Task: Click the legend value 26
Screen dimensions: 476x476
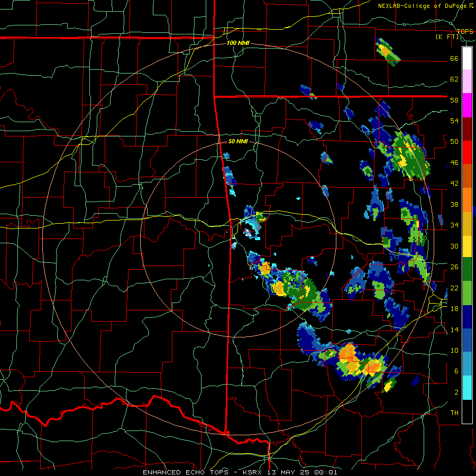Action: [454, 267]
